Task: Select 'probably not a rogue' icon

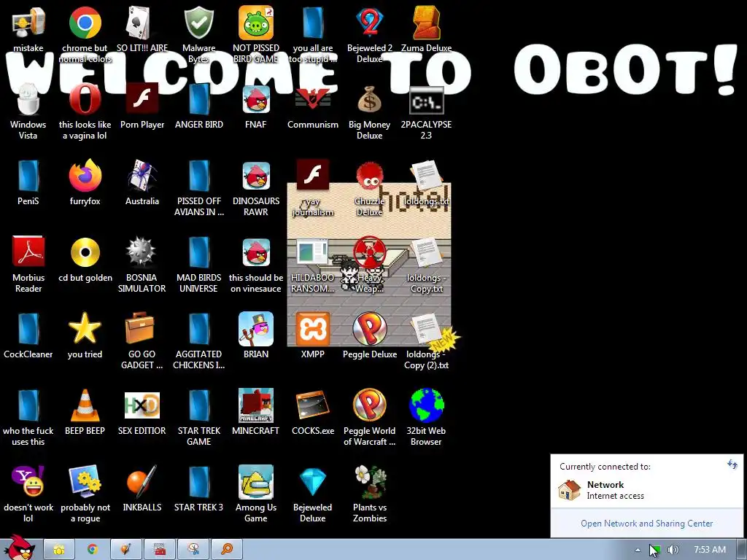Action: coord(85,481)
